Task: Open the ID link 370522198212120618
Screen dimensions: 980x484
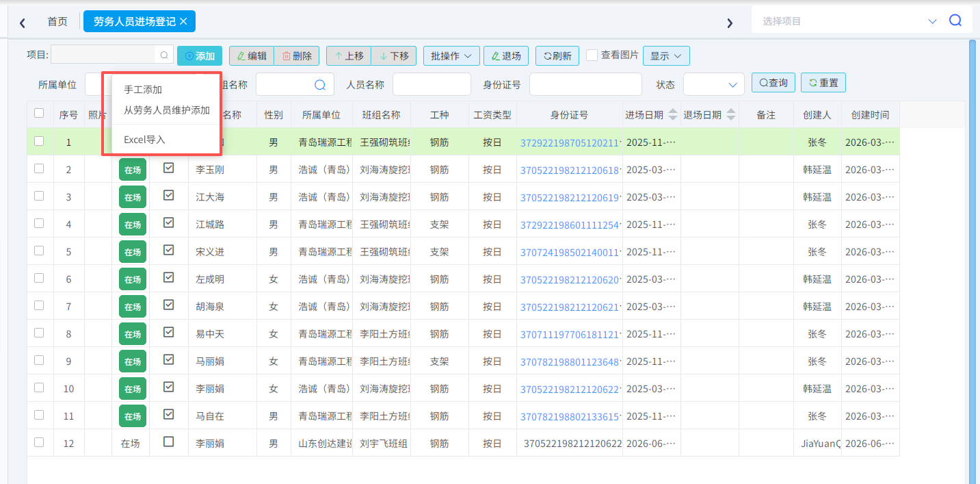Action: (x=570, y=170)
